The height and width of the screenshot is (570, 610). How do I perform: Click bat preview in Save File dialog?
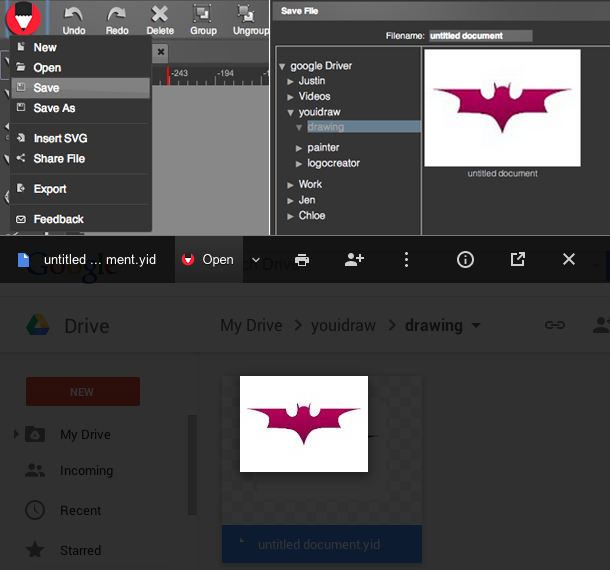(x=502, y=108)
